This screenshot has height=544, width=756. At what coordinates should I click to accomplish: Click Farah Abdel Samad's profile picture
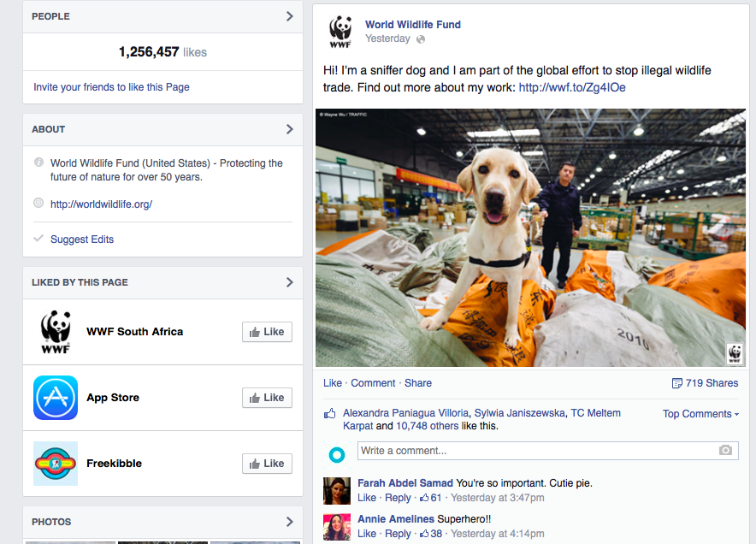tap(337, 491)
